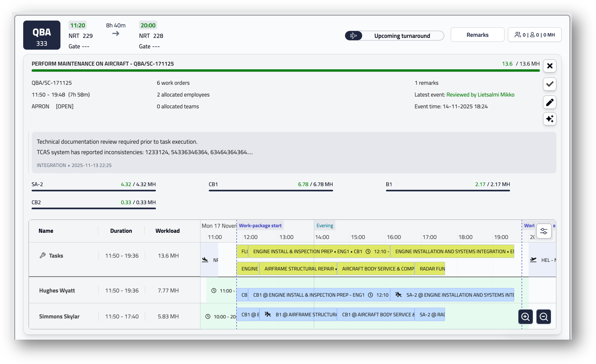Expand the SA-2 workload section

point(94,185)
